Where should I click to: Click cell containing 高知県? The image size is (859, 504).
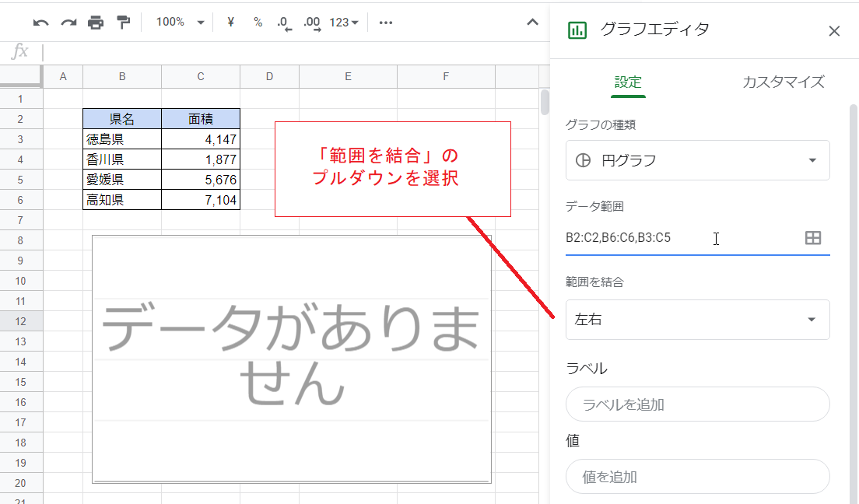coord(122,200)
